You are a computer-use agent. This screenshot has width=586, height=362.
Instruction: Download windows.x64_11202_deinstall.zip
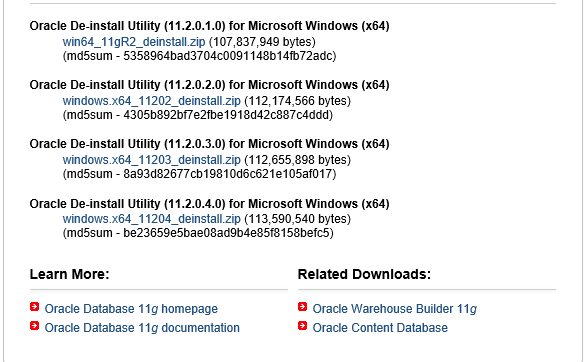click(x=151, y=101)
